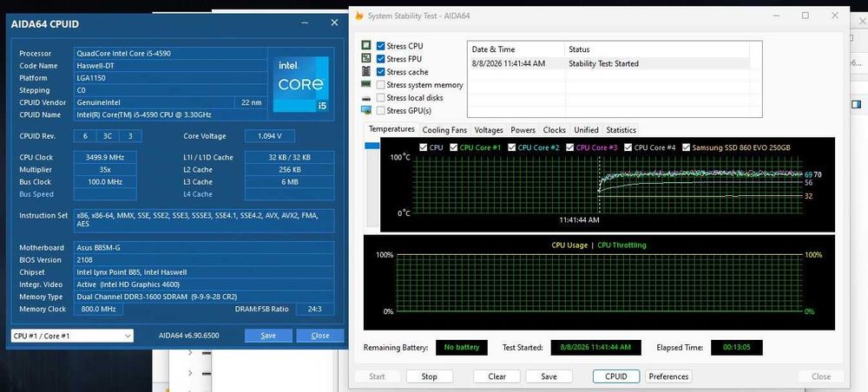
Task: Click the cache stress chip icon
Action: (366, 71)
